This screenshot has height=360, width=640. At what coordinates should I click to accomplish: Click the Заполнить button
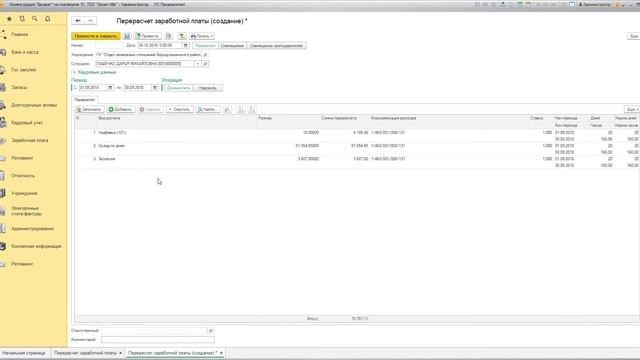coord(89,109)
